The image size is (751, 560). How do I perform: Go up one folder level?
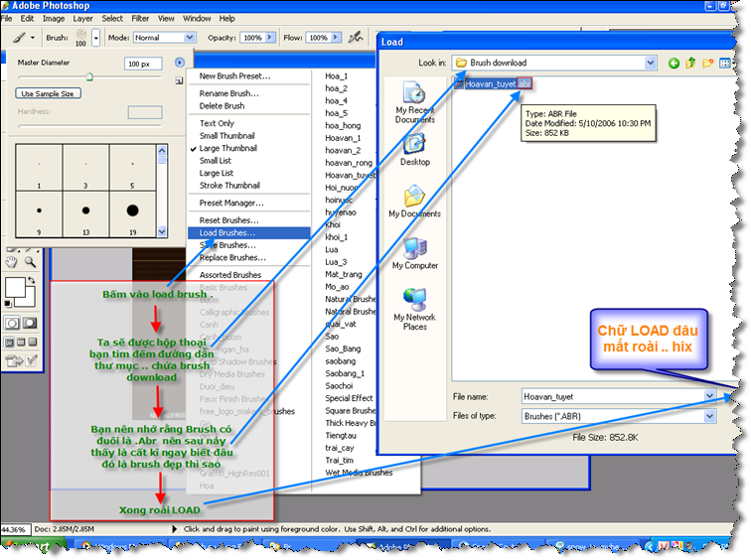pos(690,63)
